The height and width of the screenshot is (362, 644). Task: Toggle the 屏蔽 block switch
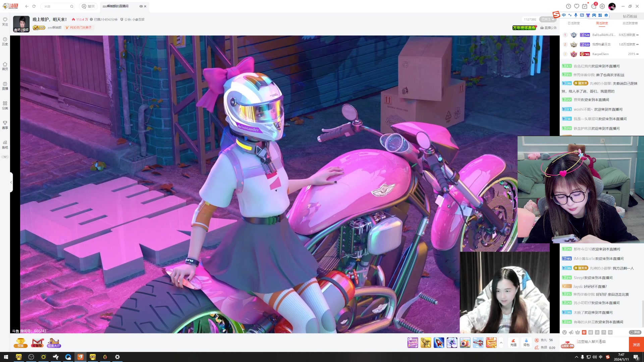635,332
